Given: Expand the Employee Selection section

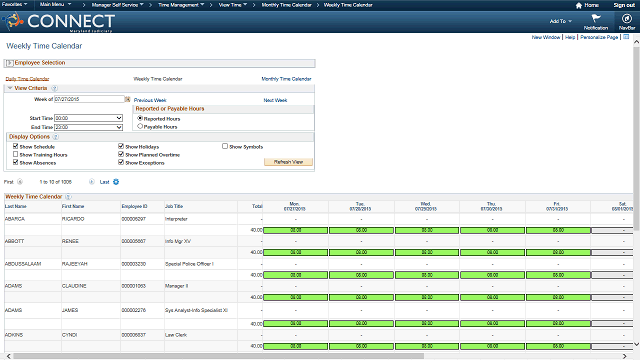Looking at the screenshot, I should point(9,63).
